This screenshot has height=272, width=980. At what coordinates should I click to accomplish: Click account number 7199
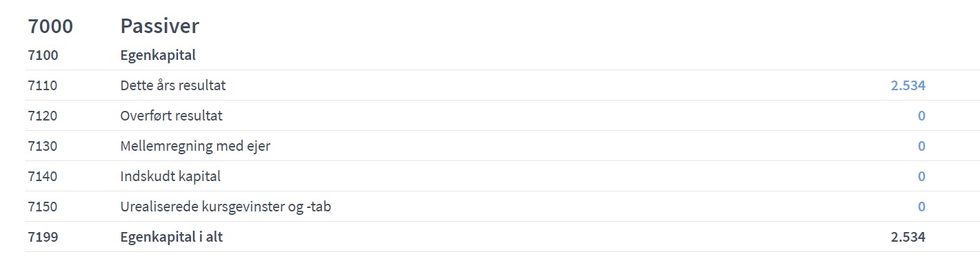tap(43, 237)
